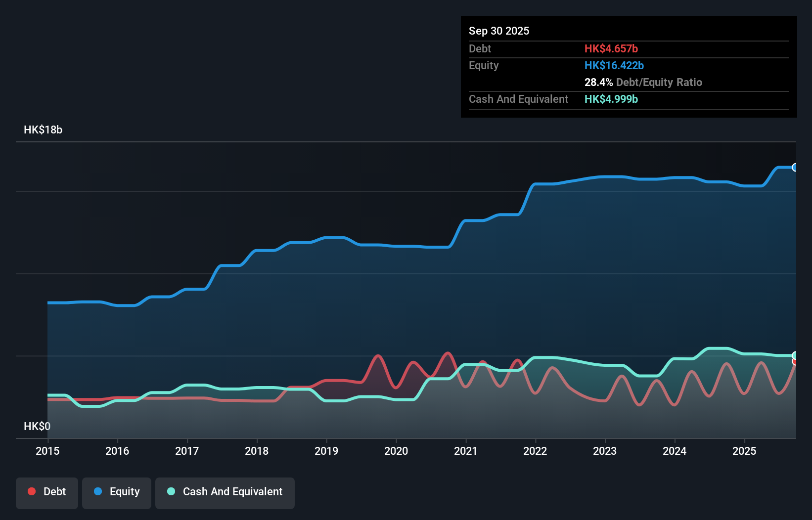
Task: Select the cash endpoint circle at chart's right edge
Action: (794, 355)
